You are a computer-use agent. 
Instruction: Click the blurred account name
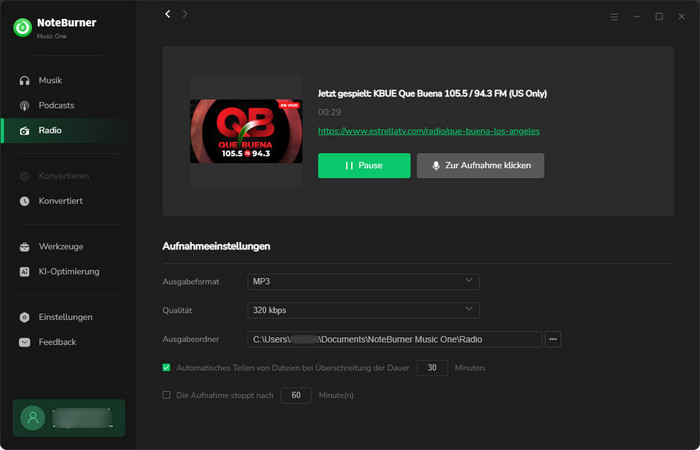click(x=82, y=418)
